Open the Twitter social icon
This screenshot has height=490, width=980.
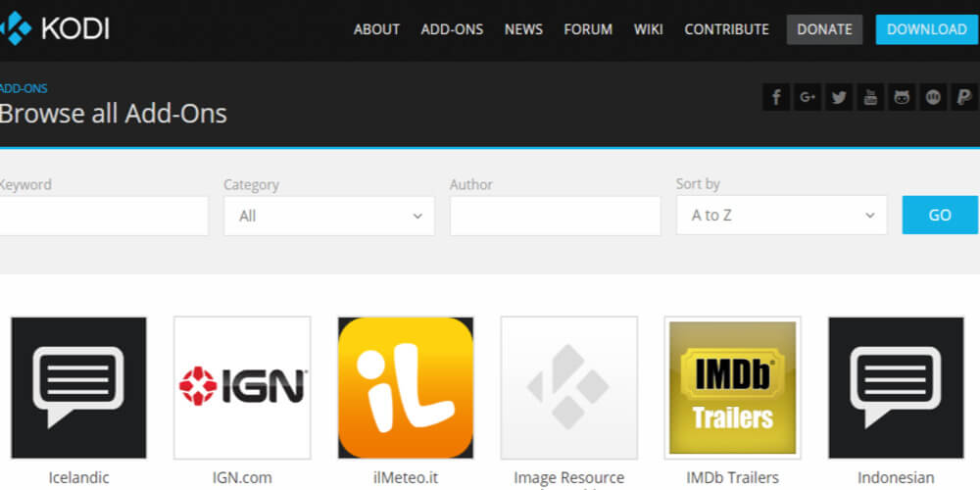click(x=839, y=97)
